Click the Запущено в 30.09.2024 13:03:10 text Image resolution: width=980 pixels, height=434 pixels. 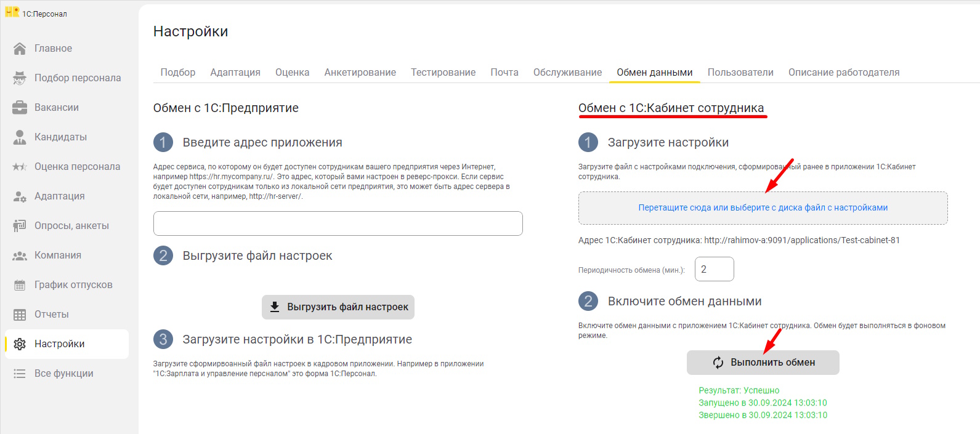763,403
